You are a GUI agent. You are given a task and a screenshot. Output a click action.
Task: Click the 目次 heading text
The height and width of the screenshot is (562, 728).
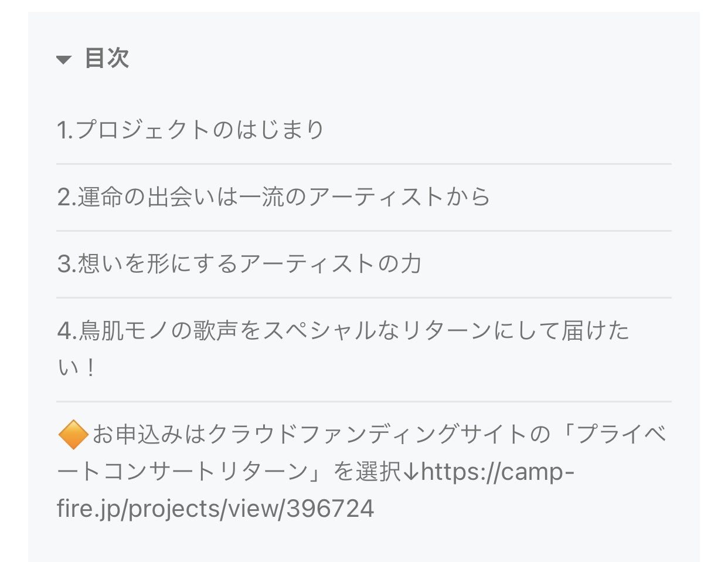[107, 58]
